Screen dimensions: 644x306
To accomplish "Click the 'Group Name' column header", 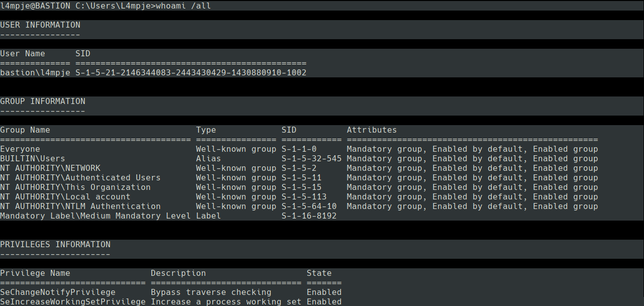I will 25,130.
